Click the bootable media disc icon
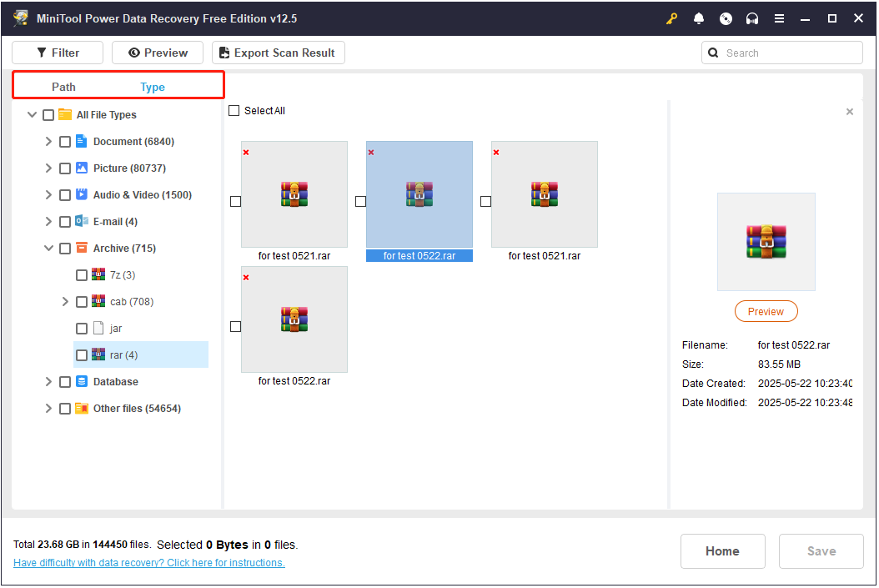The width and height of the screenshot is (879, 588). [726, 18]
